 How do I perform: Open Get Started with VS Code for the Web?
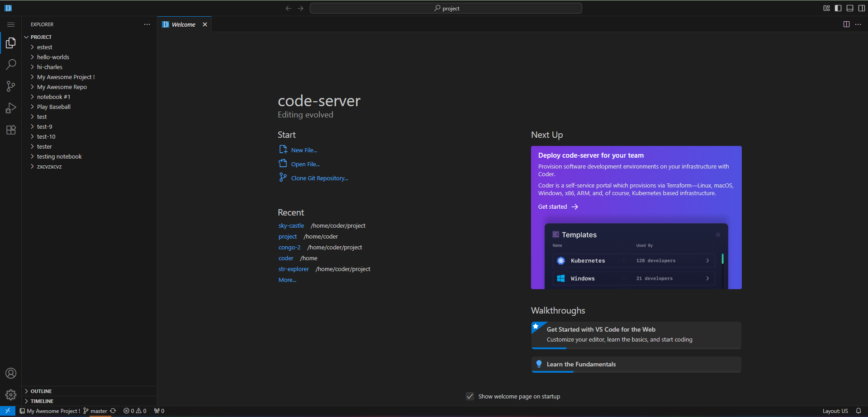coord(636,335)
